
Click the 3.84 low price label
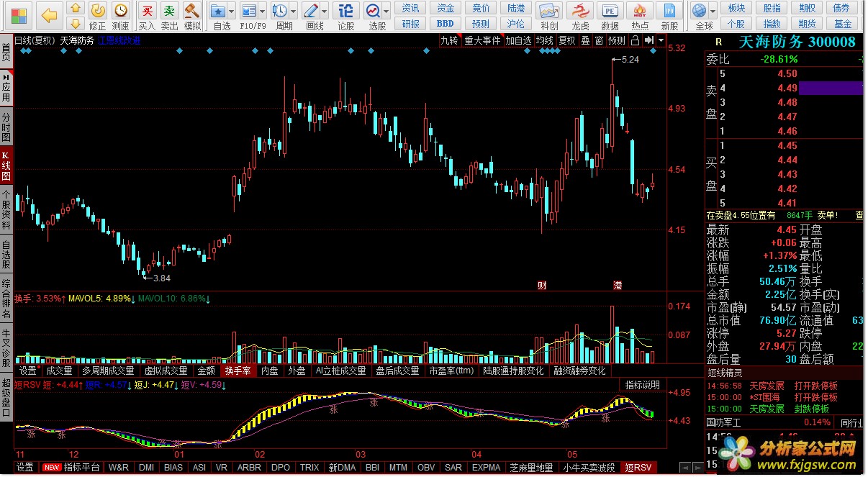point(161,278)
